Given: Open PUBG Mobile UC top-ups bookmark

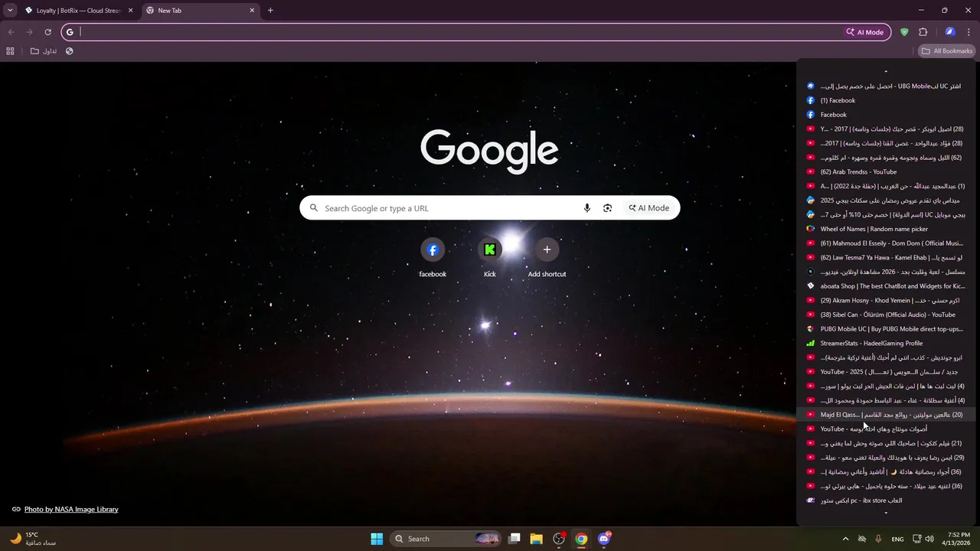Looking at the screenshot, I should pyautogui.click(x=886, y=329).
